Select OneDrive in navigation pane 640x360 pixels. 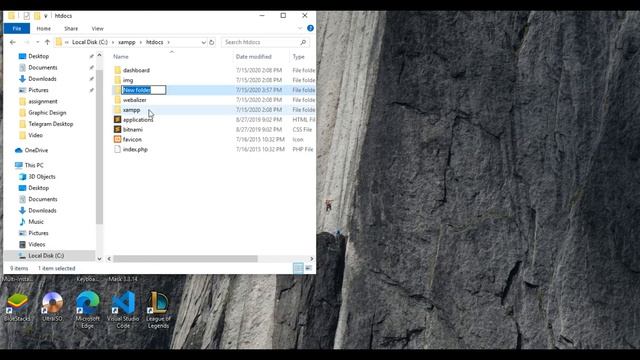click(36, 150)
